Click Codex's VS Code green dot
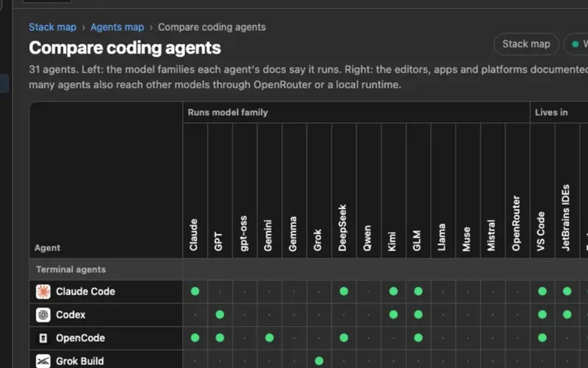 [x=542, y=314]
